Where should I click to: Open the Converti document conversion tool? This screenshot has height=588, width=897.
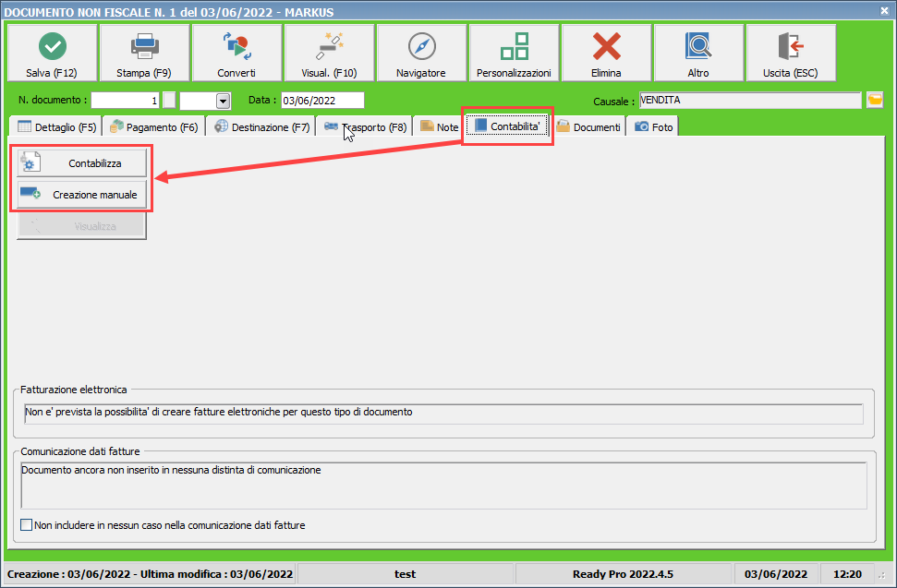(x=236, y=53)
